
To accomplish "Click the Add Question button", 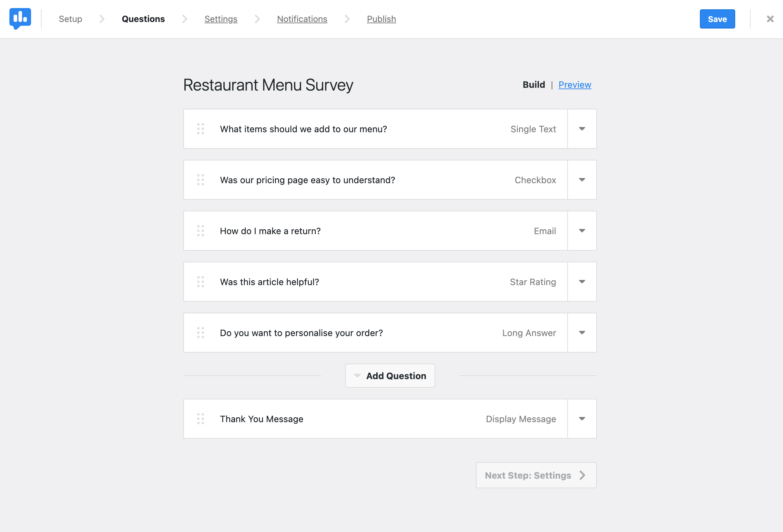I will 390,375.
